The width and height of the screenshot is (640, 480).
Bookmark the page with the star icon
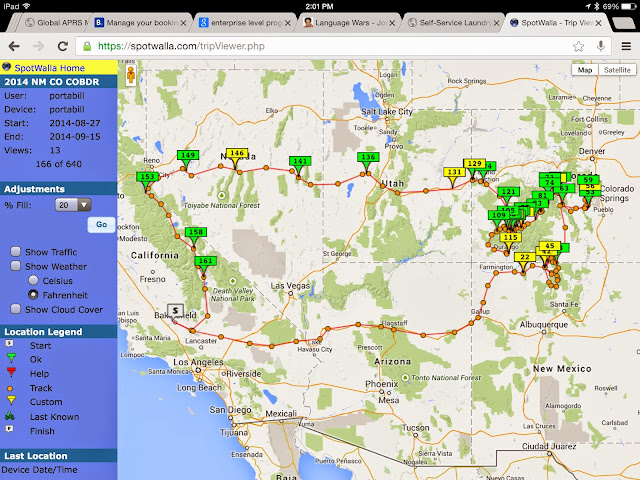pyautogui.click(x=578, y=46)
